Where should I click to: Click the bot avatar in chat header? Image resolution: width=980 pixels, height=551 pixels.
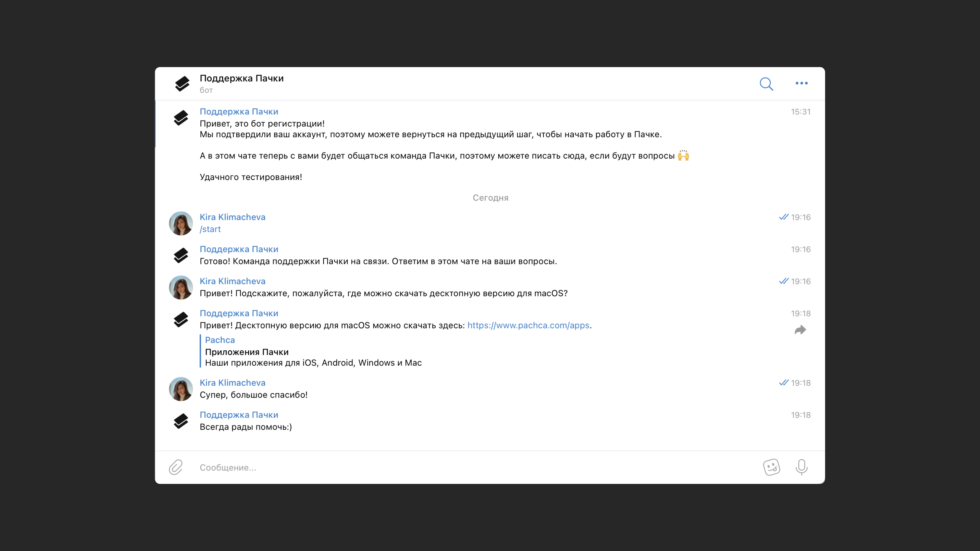tap(182, 84)
